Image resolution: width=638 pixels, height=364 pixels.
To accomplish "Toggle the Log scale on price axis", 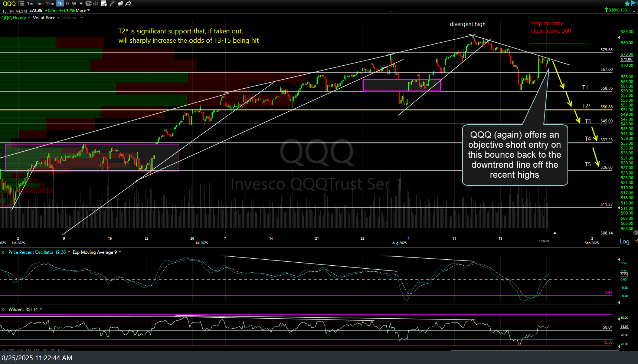I will pos(625,242).
